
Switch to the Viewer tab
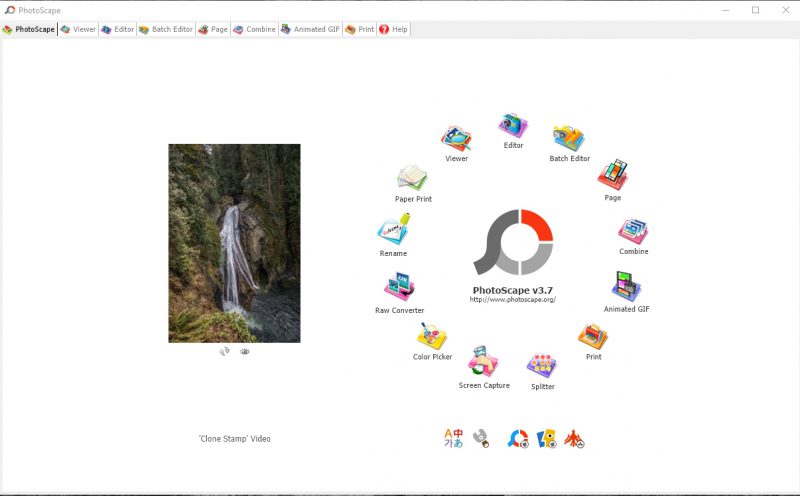(78, 29)
